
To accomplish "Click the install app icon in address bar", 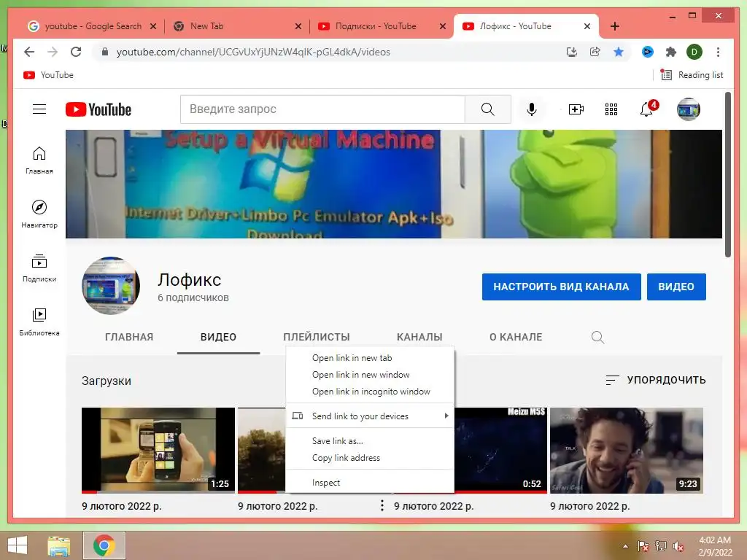I will click(x=572, y=52).
